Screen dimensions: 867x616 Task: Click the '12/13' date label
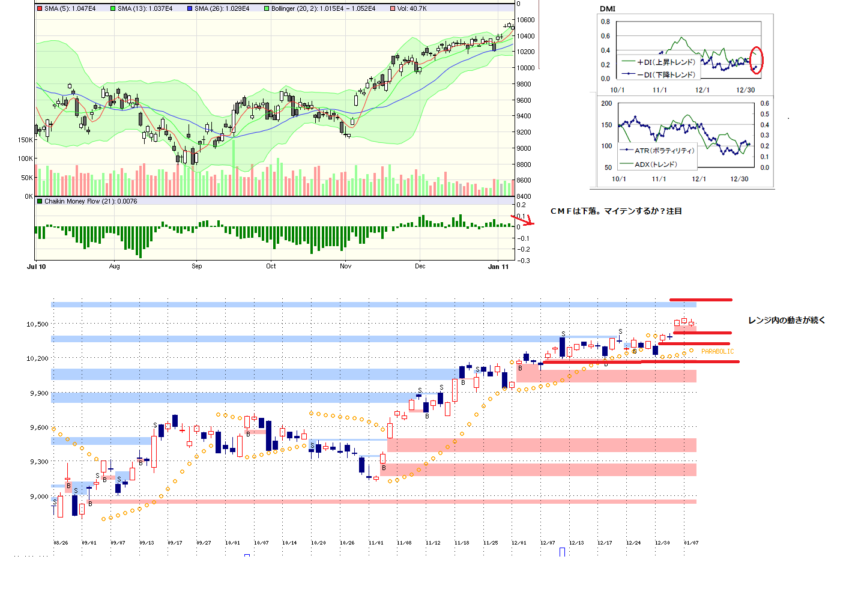(x=576, y=543)
